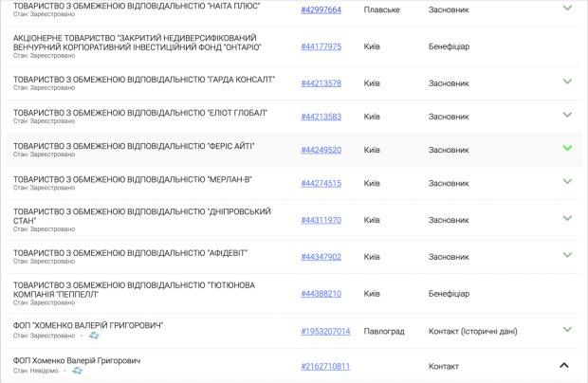Open the #1953207014 code link
588x383 pixels.
[x=325, y=331]
